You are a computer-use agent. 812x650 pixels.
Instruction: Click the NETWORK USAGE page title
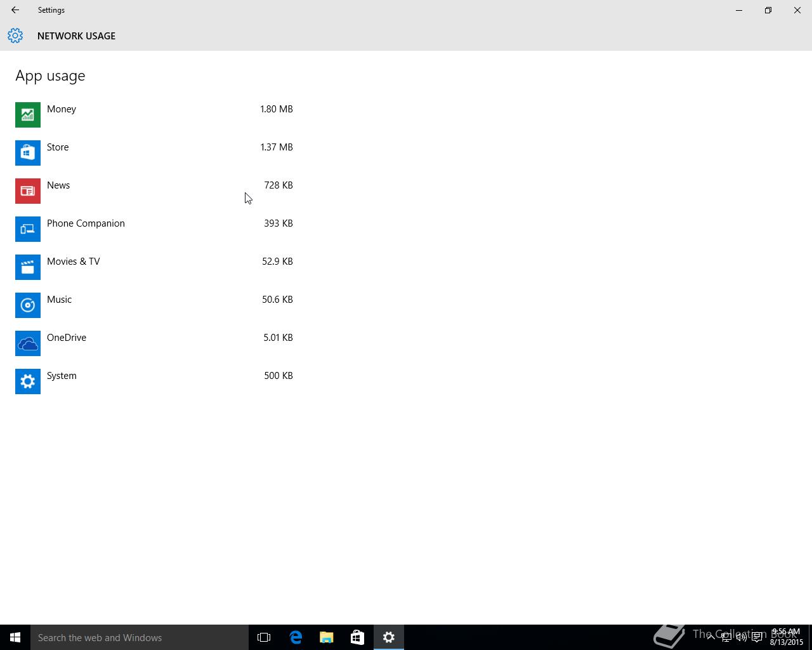[76, 36]
